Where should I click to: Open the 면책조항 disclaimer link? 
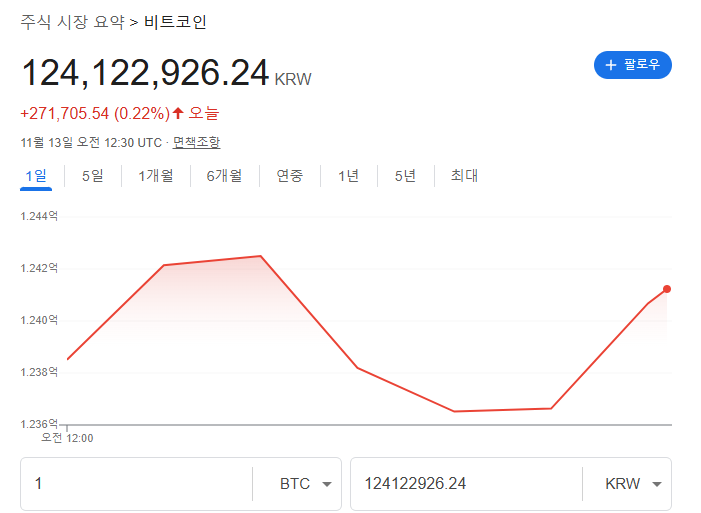pyautogui.click(x=196, y=142)
